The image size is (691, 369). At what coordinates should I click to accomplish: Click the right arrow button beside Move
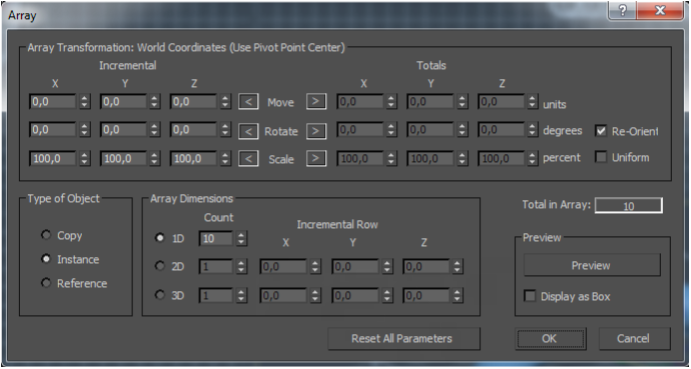pos(316,102)
